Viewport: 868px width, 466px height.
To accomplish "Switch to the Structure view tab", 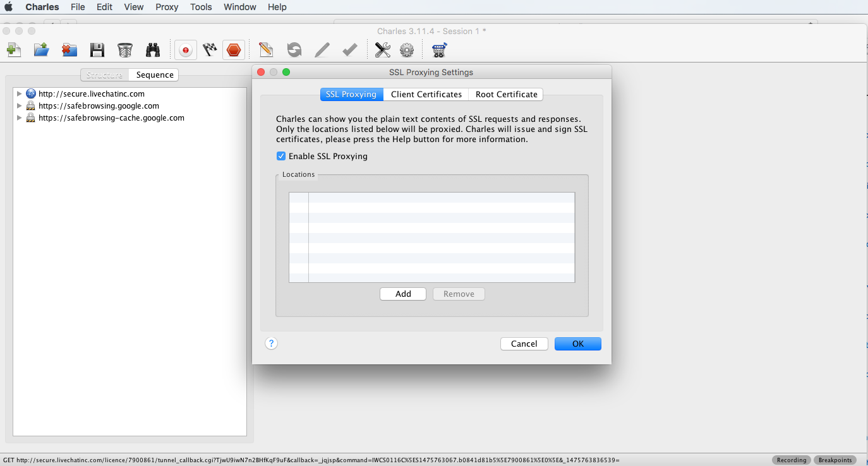I will pos(104,75).
